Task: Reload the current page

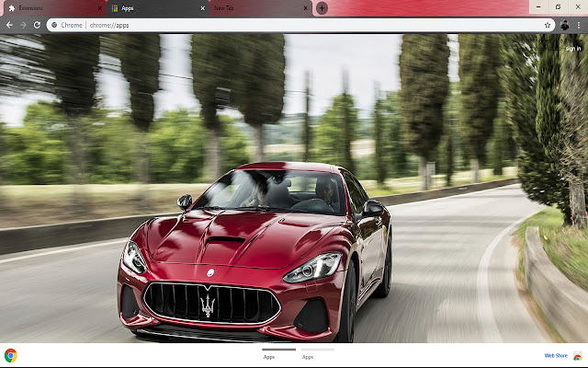Action: pyautogui.click(x=37, y=25)
